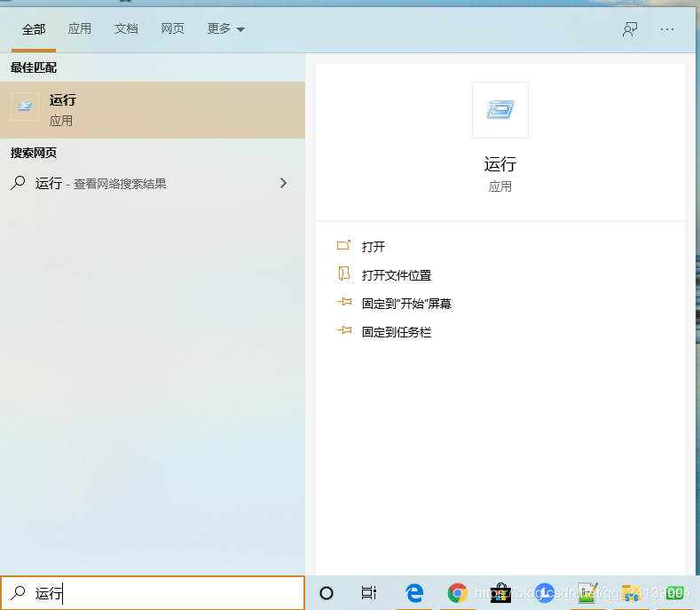
Task: Click the 运行 title in the preview pane
Action: [x=500, y=164]
